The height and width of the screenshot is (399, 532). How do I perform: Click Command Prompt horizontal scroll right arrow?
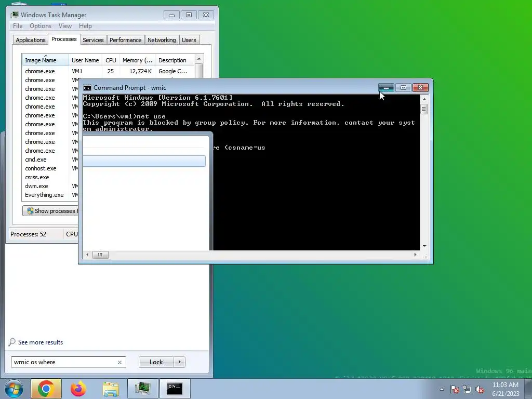[x=415, y=255]
